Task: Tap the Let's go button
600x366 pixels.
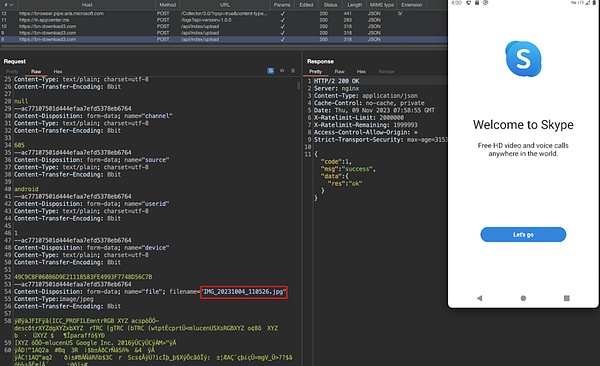Action: (x=523, y=235)
